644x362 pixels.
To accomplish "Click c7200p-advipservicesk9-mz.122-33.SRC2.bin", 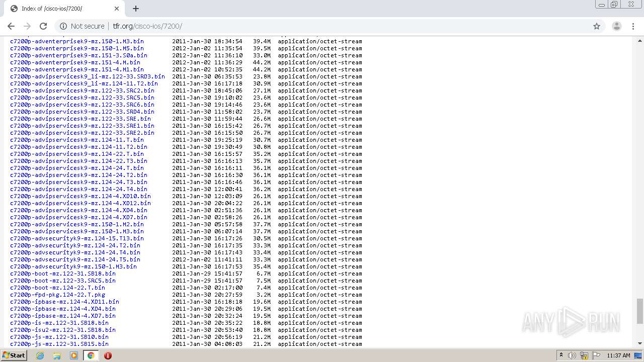I will [x=82, y=90].
